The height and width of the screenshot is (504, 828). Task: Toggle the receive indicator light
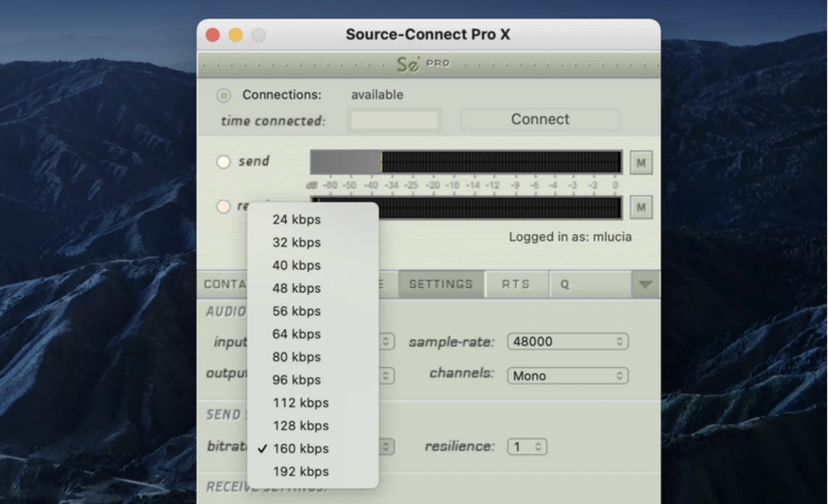point(223,206)
